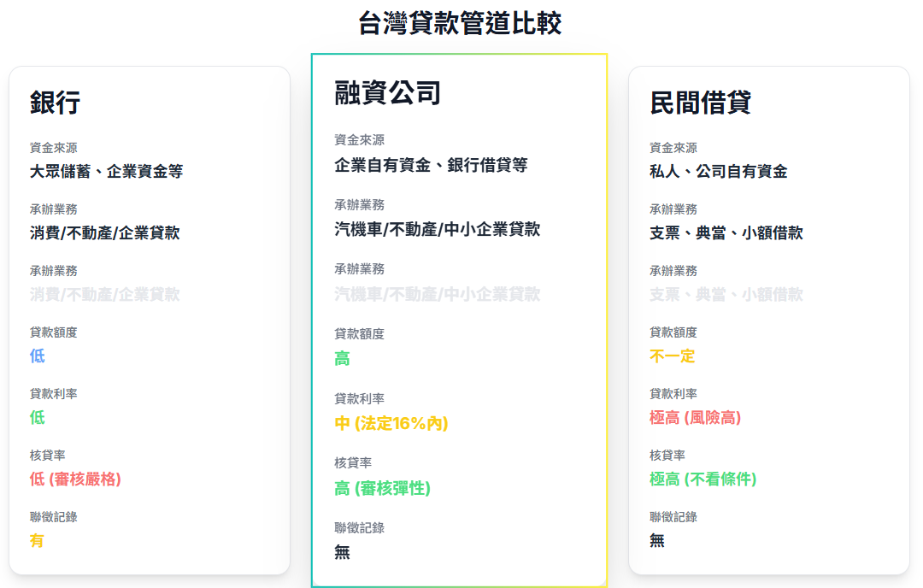
Task: Select the 融資公司 card heading
Action: [x=387, y=92]
